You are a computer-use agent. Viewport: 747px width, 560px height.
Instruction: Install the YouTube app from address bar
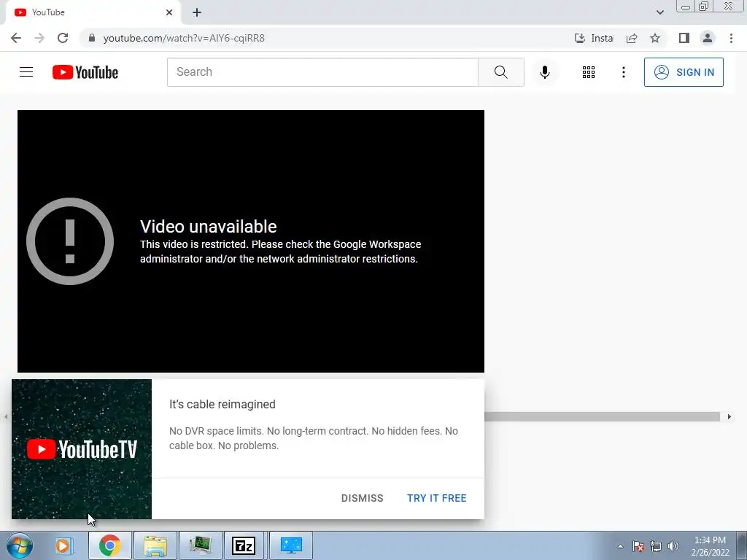pyautogui.click(x=594, y=38)
